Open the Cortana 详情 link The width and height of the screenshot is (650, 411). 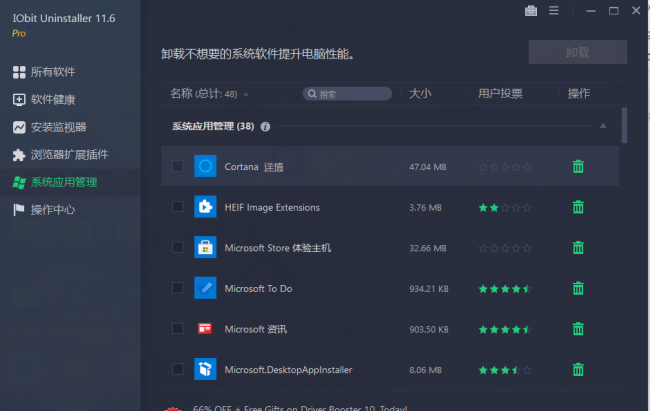coord(274,167)
